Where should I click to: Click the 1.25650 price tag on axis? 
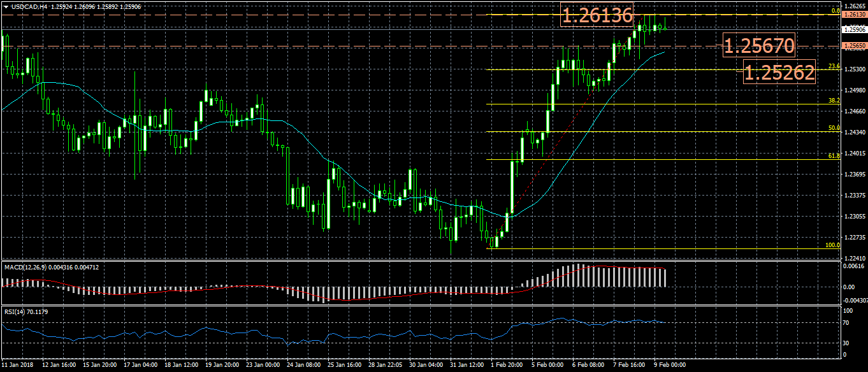coord(853,46)
